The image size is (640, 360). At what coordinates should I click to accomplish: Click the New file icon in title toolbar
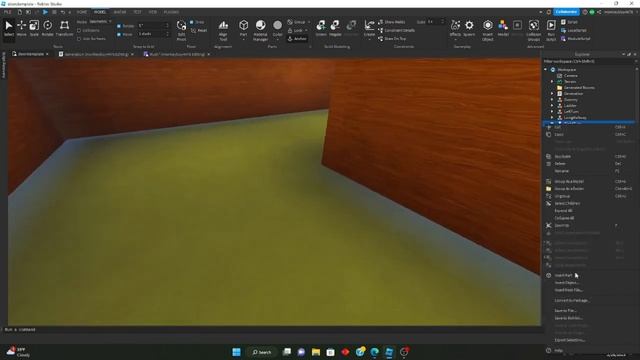(19, 12)
